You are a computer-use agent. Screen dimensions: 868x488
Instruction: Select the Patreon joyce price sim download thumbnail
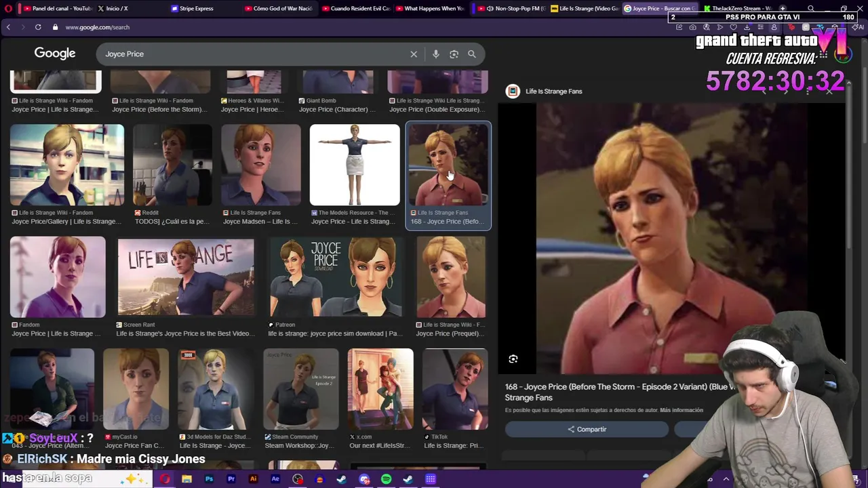click(336, 277)
